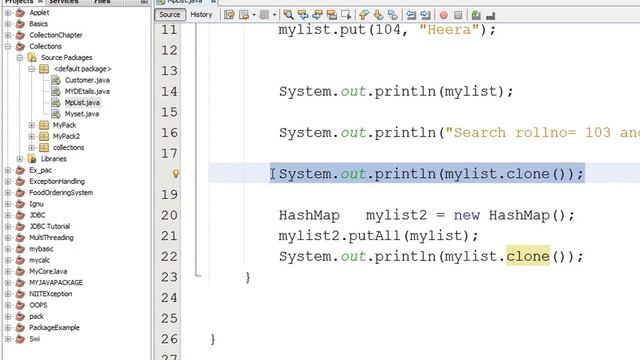Click the JDBC project icon
Viewport: 640px width, 360px height.
coord(20,215)
